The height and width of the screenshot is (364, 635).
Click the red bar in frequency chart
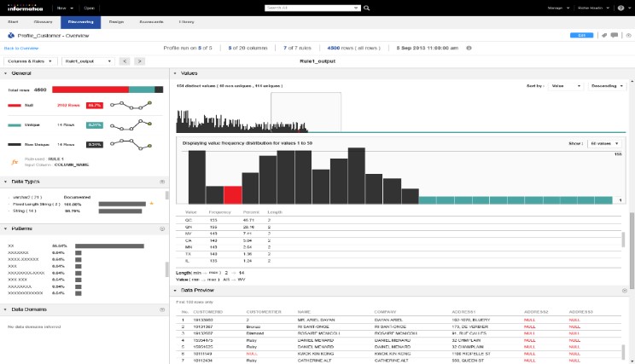click(232, 196)
